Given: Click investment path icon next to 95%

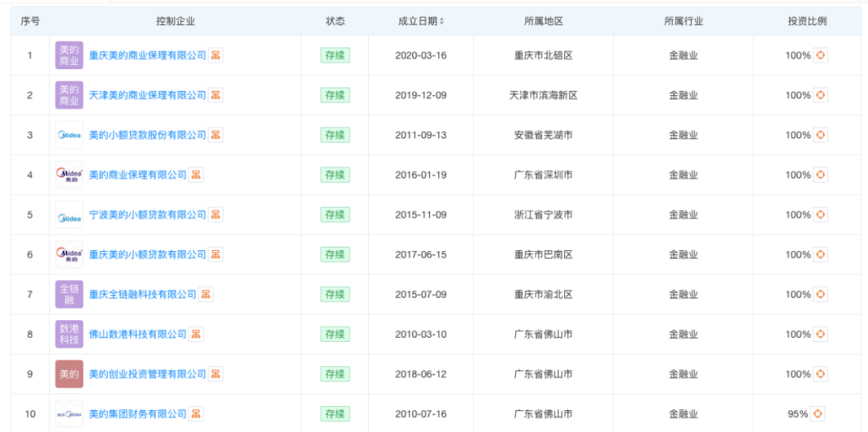Looking at the screenshot, I should click(x=817, y=413).
